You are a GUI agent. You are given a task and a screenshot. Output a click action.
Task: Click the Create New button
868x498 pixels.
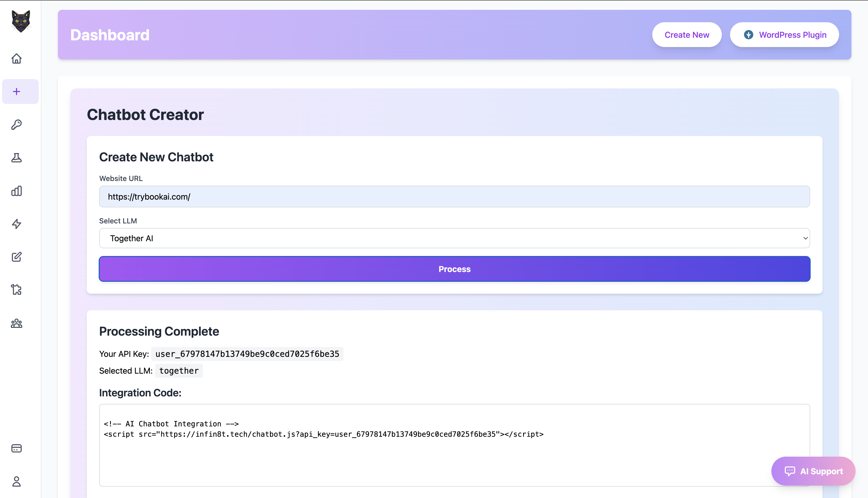pyautogui.click(x=687, y=35)
